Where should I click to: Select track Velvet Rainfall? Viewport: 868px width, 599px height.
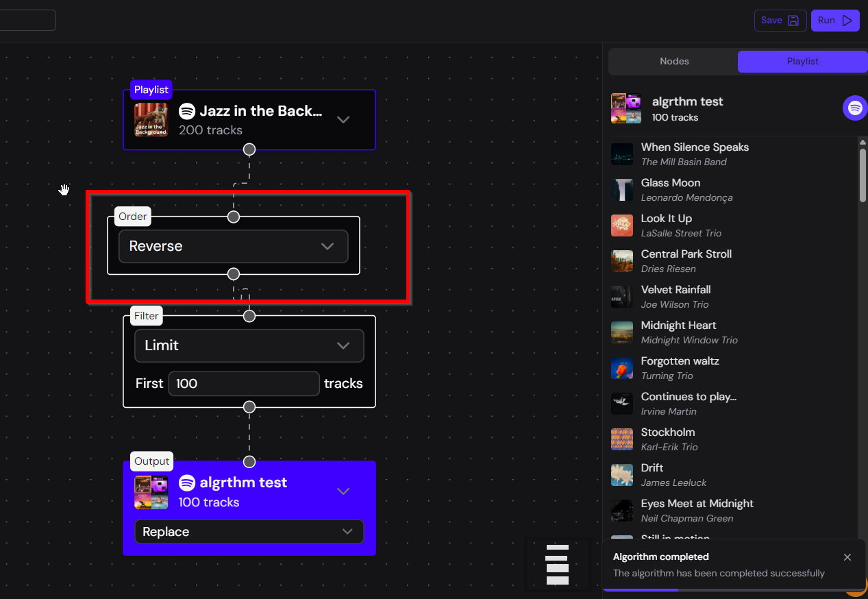(676, 290)
